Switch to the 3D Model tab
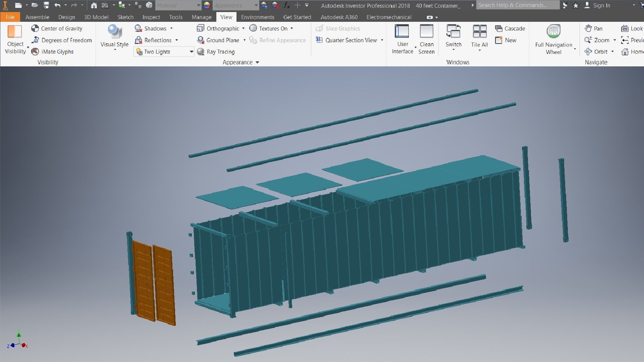 click(96, 17)
